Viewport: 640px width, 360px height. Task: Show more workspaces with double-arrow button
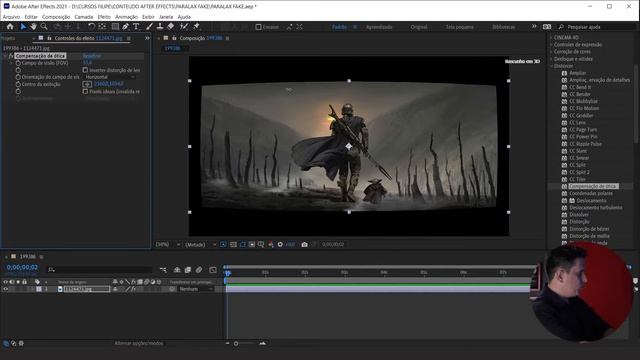pos(534,27)
